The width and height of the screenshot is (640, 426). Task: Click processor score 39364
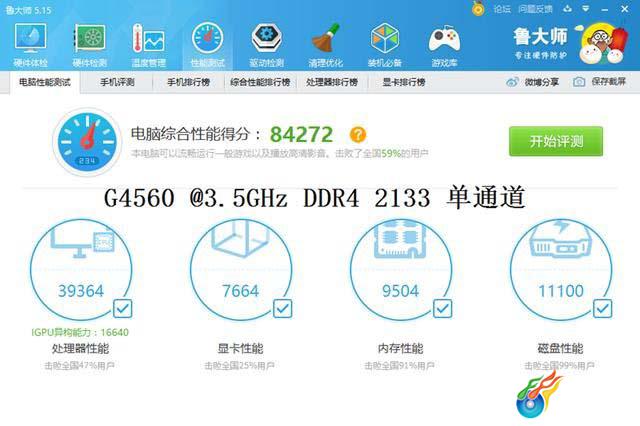tap(81, 291)
